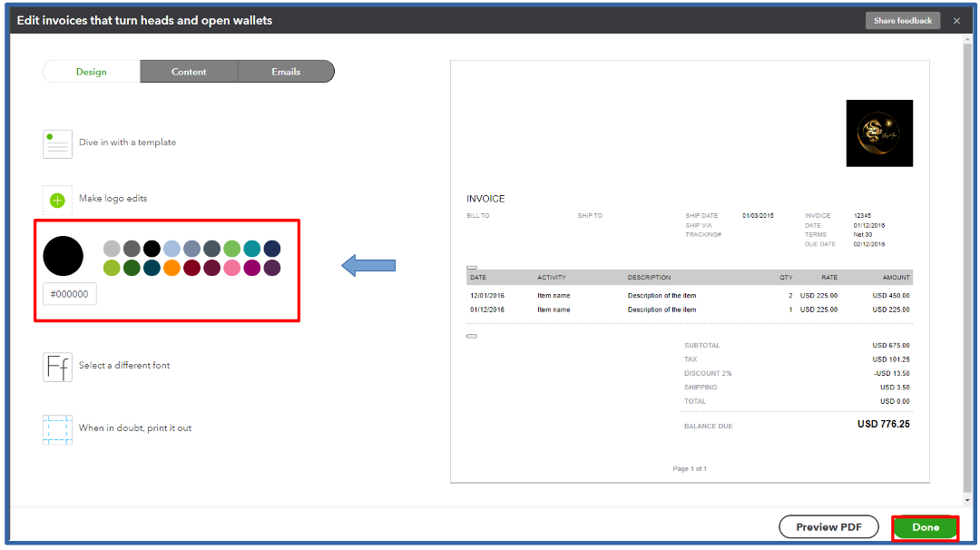Choose the dark slate gray-blue swatch

(x=211, y=249)
